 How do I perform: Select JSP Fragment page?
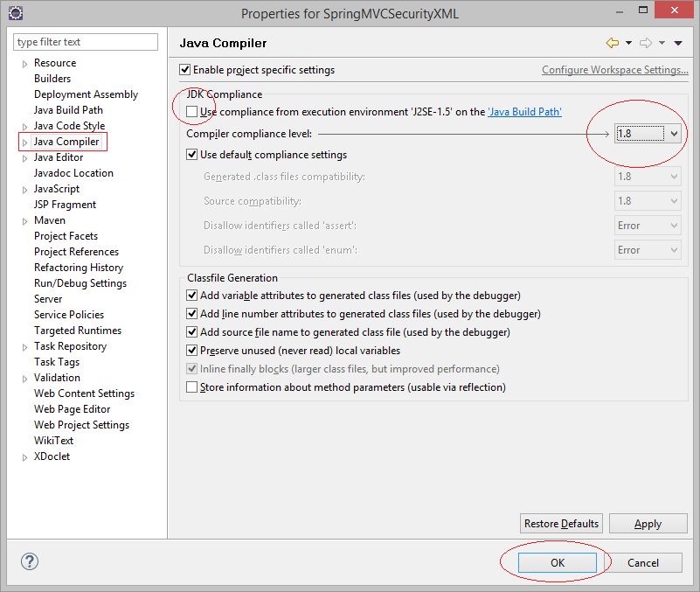(65, 205)
